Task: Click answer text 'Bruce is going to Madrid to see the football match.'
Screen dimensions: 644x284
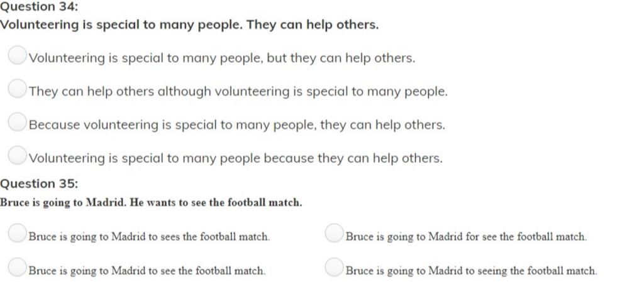Action: (147, 271)
